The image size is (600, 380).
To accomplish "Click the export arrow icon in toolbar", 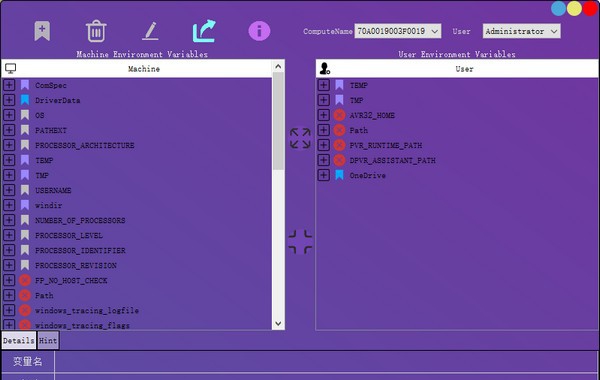I will click(x=204, y=31).
